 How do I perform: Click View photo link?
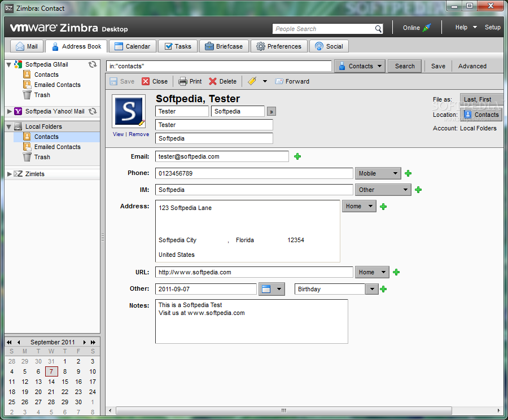click(119, 134)
